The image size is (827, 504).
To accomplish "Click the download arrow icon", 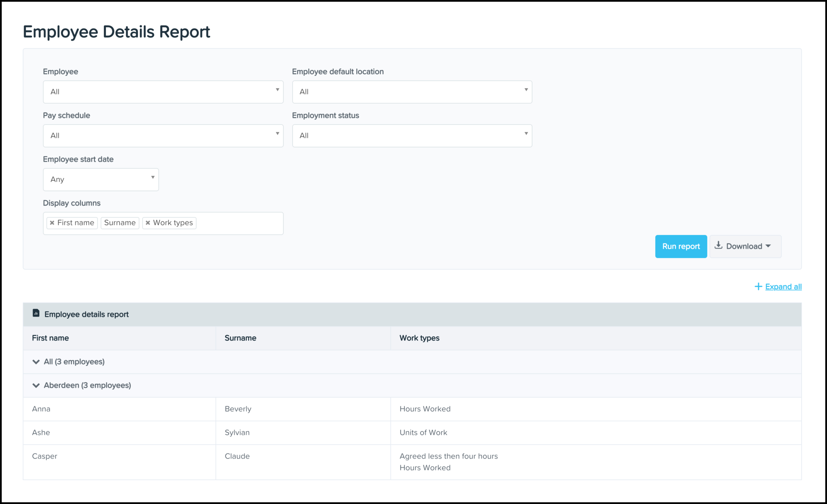I will tap(718, 245).
